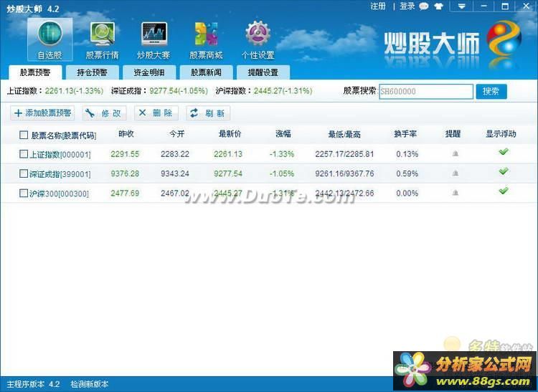This screenshot has height=392, width=538.
Task: Click the 修改 wrench button
Action: [x=104, y=113]
